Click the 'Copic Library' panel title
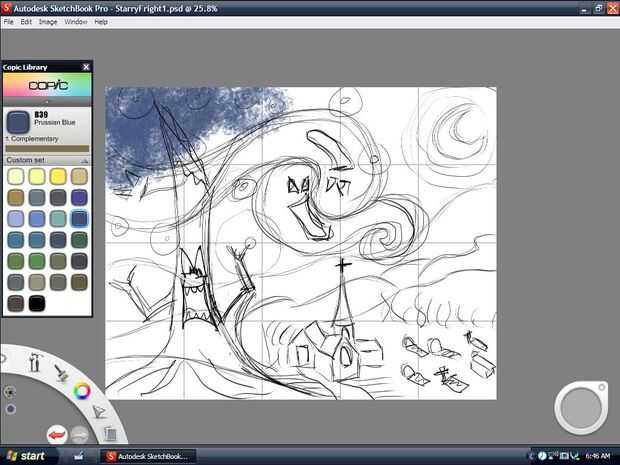The image size is (620, 465). point(25,67)
